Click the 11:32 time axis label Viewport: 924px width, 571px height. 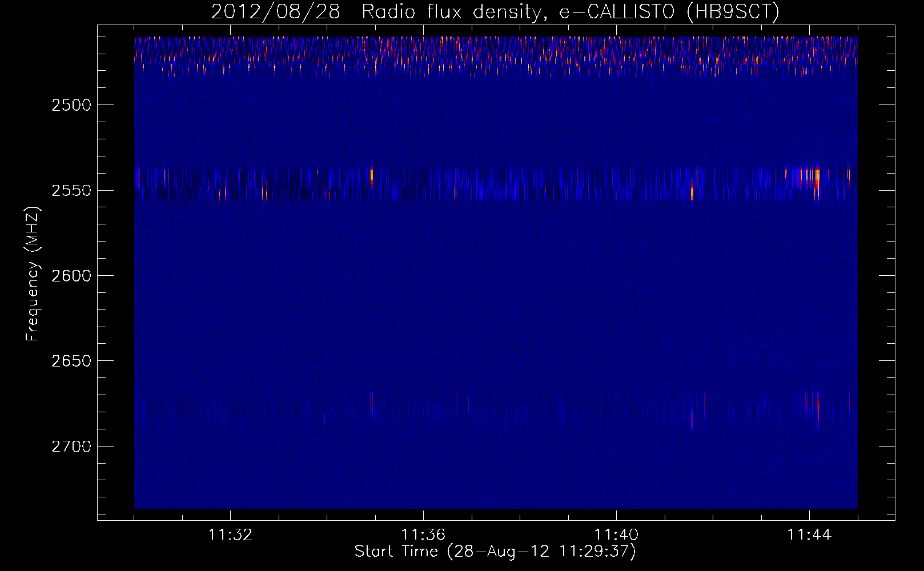230,535
